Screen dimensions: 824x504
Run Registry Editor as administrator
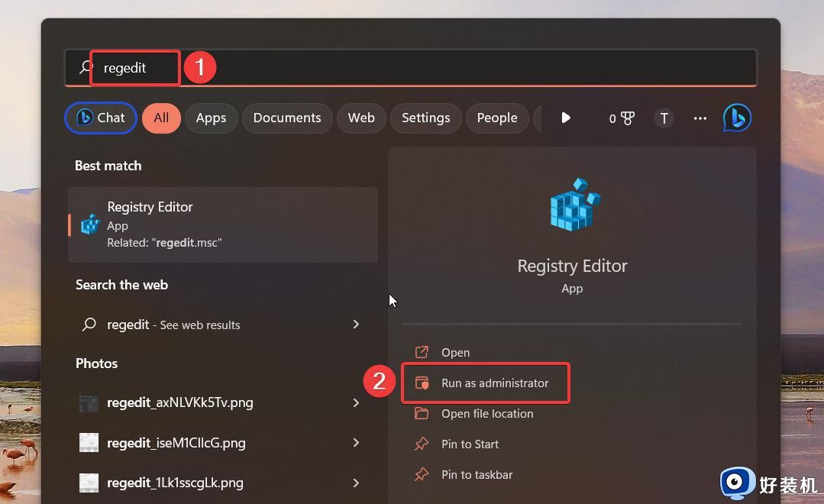tap(495, 383)
